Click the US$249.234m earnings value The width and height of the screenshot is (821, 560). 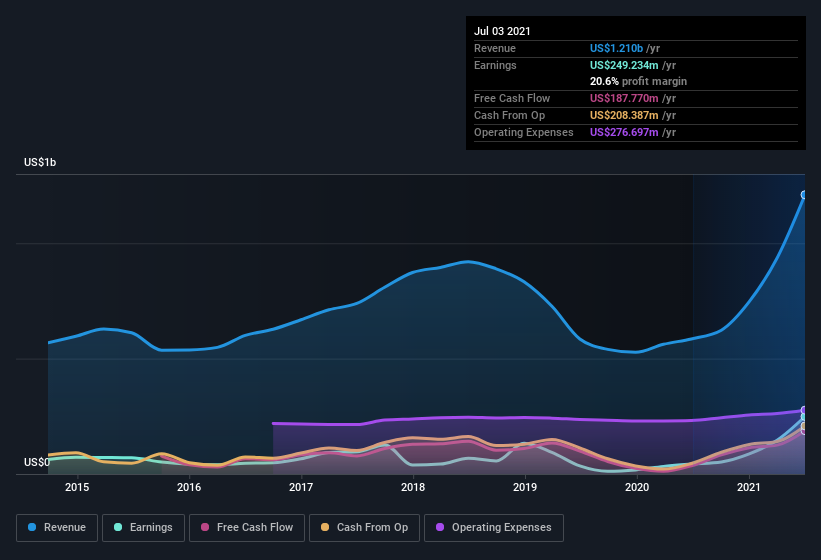tap(624, 65)
